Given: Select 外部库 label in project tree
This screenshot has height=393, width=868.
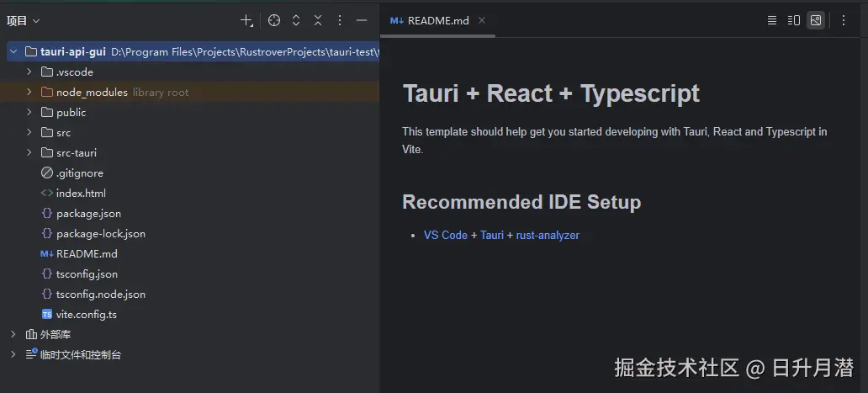Looking at the screenshot, I should pos(56,334).
